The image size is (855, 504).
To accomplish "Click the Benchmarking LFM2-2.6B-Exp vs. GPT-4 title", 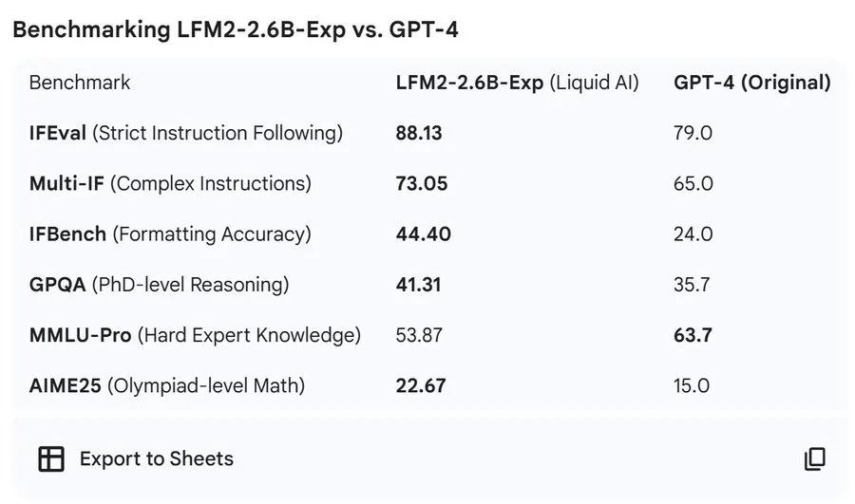I will (x=236, y=28).
